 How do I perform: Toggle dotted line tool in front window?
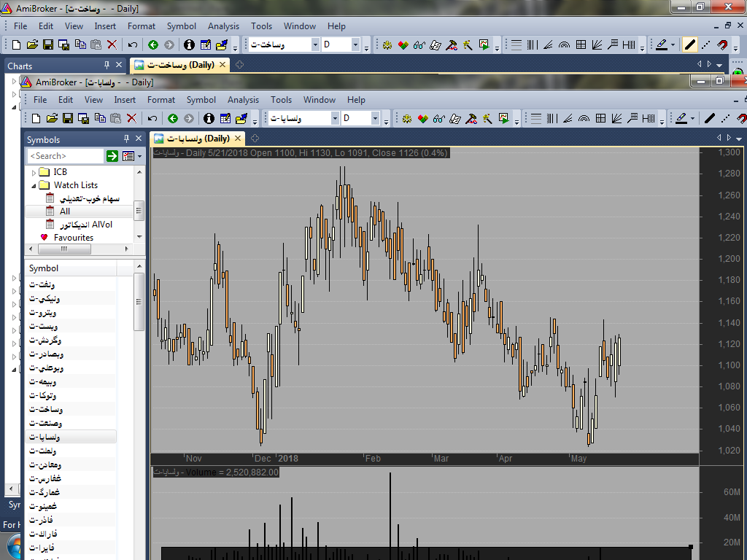[x=725, y=119]
